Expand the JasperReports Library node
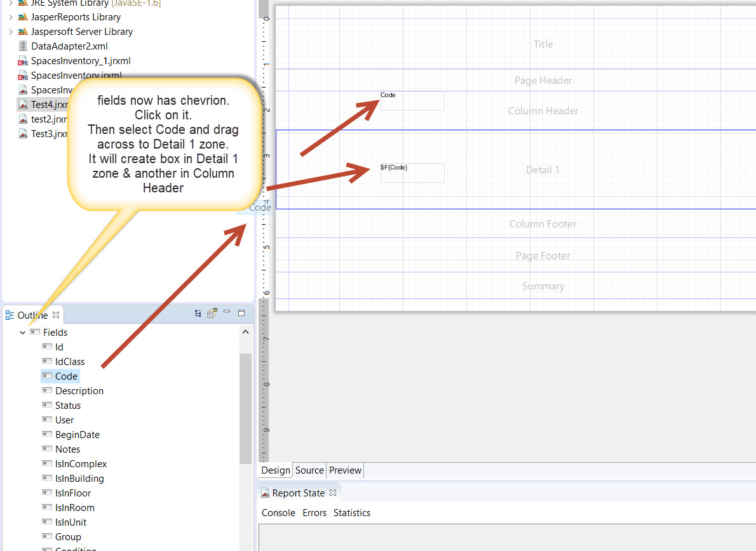 click(x=10, y=17)
